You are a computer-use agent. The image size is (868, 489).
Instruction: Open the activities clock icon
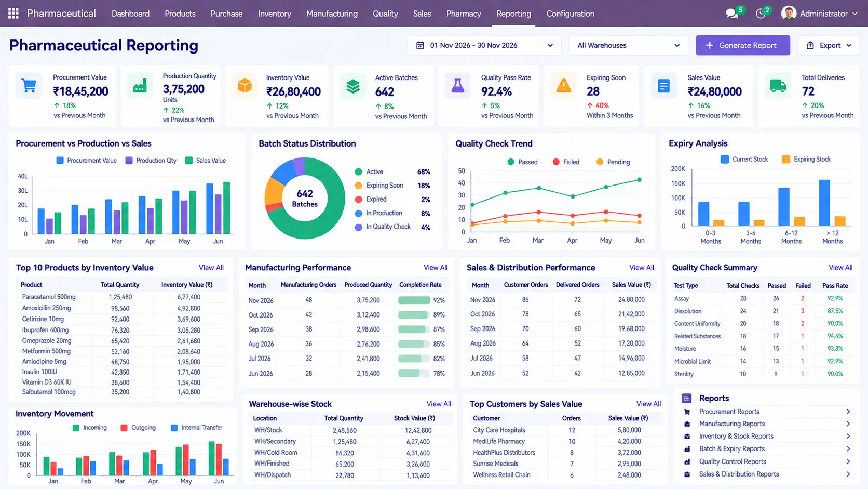click(x=761, y=14)
